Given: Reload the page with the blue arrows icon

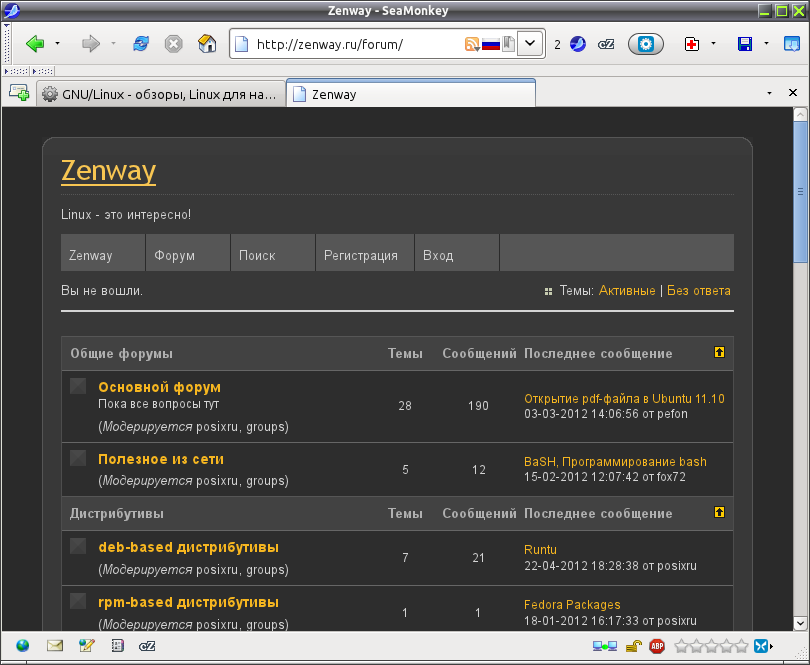Looking at the screenshot, I should (x=141, y=44).
